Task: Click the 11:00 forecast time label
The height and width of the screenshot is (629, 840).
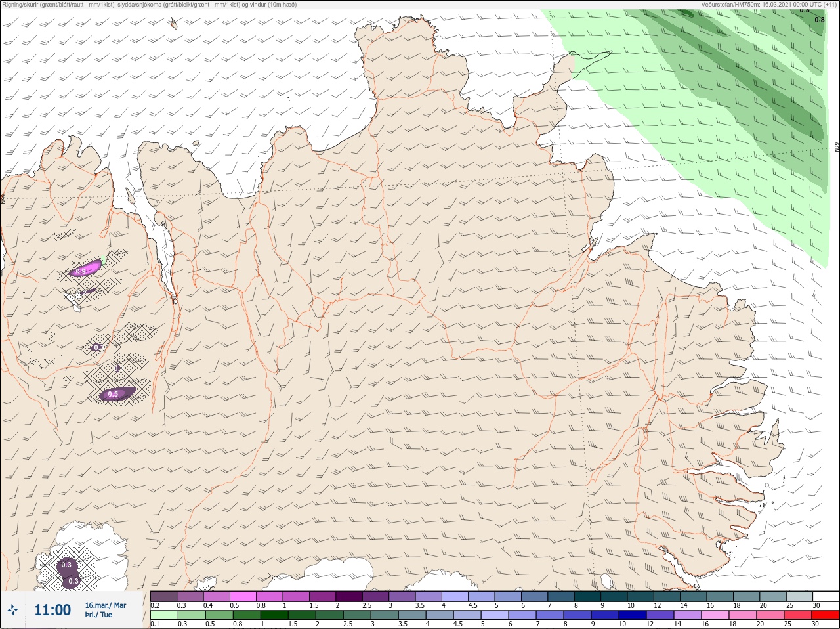Action: point(52,610)
